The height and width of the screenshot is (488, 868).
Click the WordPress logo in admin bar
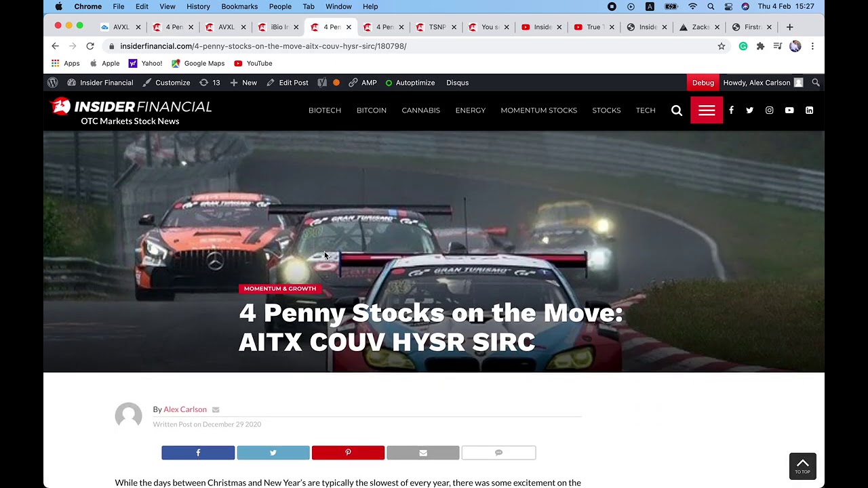(52, 83)
